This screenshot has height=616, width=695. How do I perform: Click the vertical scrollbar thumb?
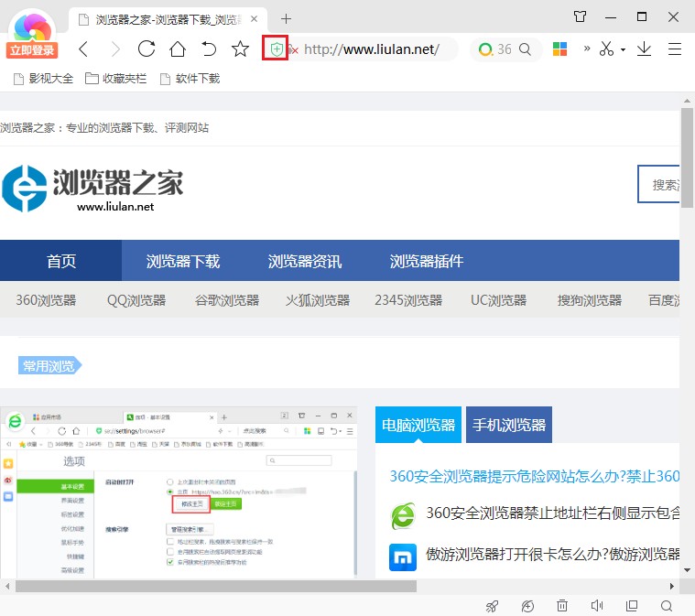[x=687, y=157]
